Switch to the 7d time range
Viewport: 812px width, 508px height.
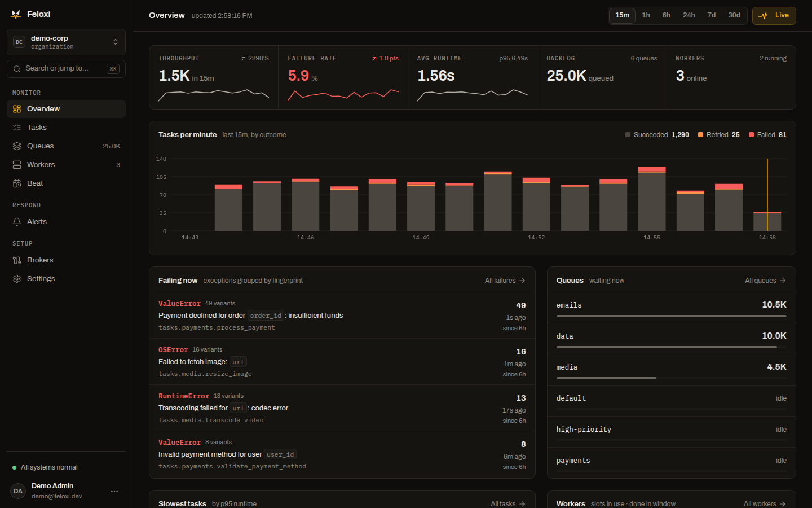[712, 15]
